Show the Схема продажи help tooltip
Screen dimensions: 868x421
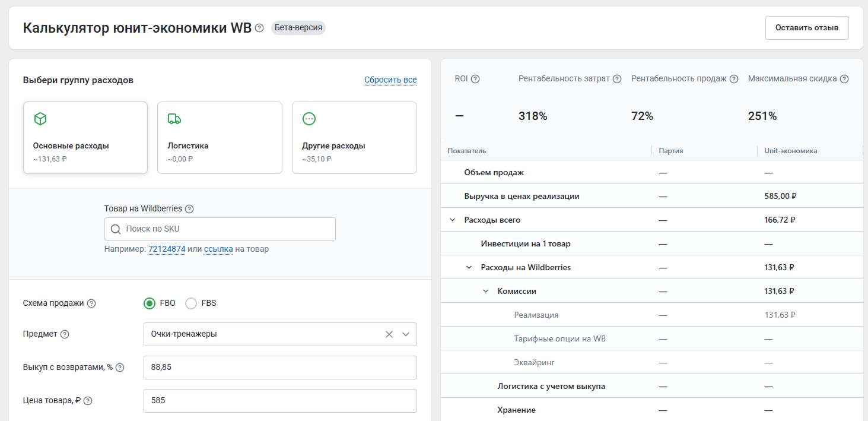[91, 303]
